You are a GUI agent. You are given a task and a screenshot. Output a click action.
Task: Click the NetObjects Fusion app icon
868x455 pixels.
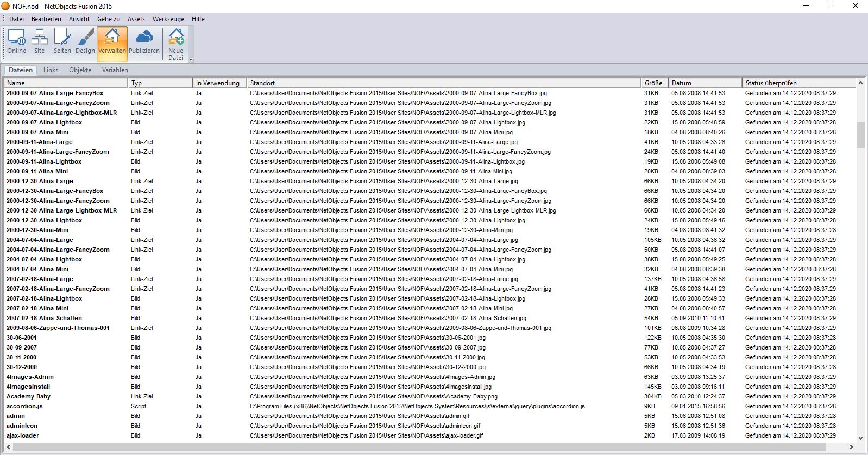(x=6, y=6)
